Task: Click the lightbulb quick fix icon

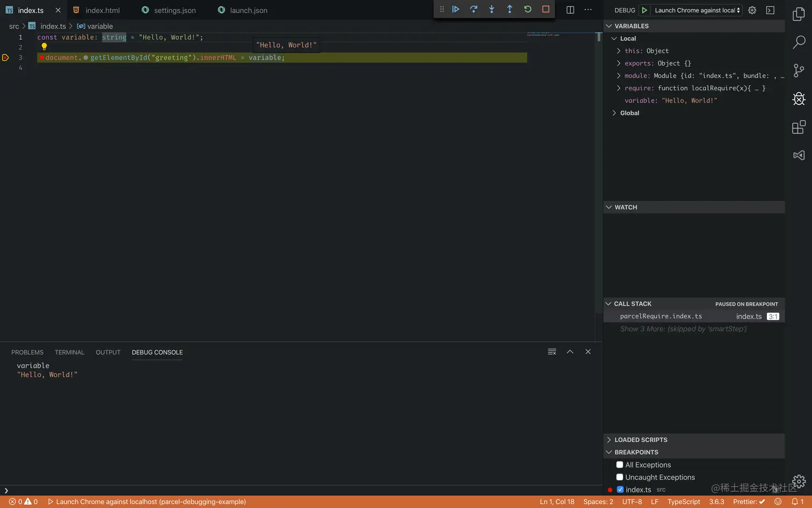Action: (x=44, y=47)
